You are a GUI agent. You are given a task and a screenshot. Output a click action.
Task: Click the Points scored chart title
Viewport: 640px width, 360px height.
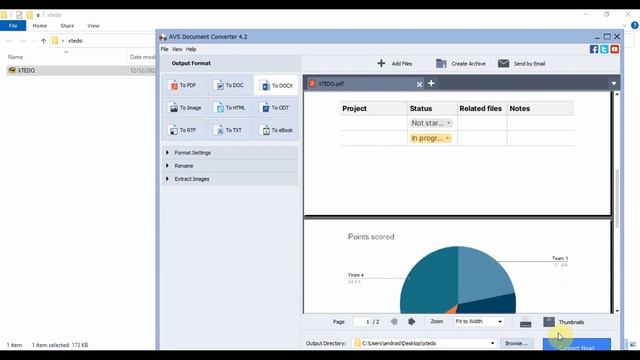371,237
